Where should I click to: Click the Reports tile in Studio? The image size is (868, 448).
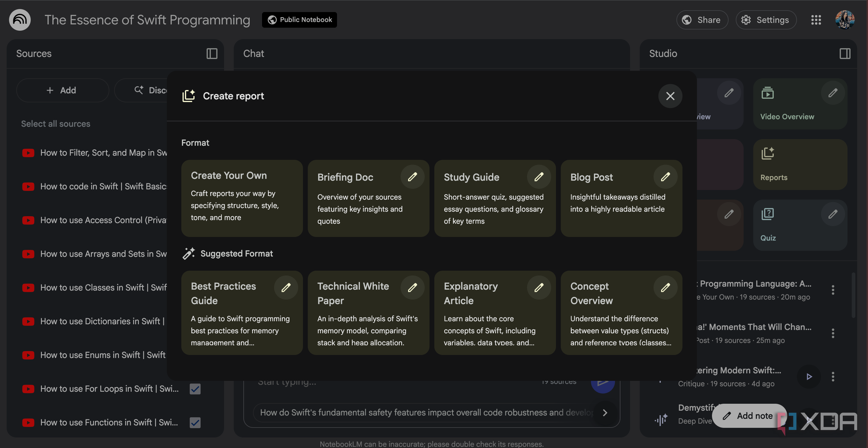click(x=800, y=164)
